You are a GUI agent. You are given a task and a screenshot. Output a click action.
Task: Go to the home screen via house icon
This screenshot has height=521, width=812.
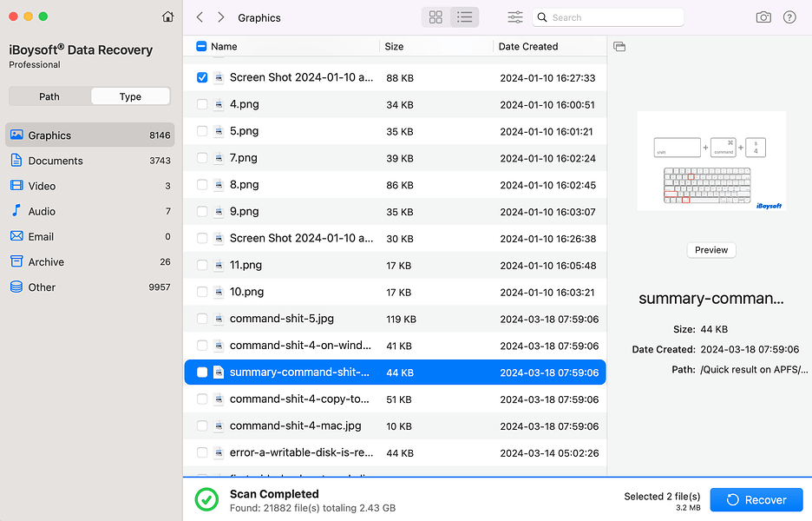point(167,16)
